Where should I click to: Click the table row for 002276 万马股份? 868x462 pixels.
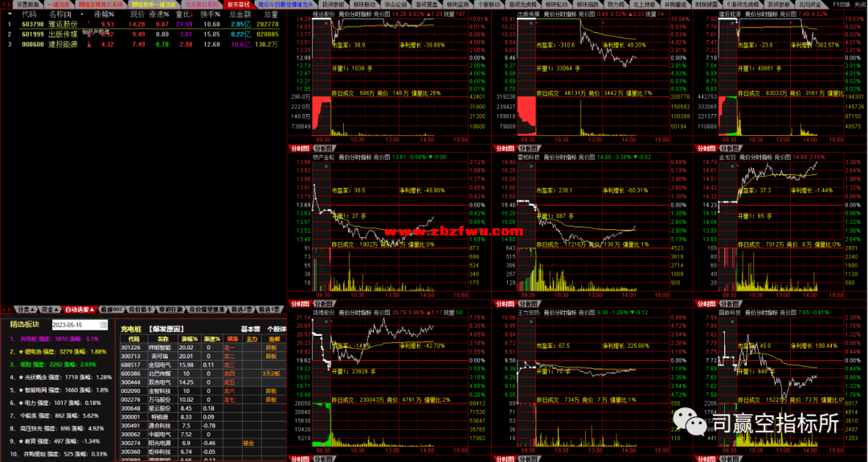203,399
